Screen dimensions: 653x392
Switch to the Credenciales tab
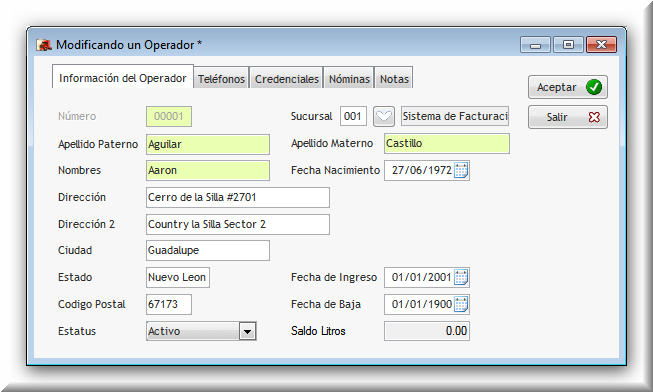(x=287, y=78)
